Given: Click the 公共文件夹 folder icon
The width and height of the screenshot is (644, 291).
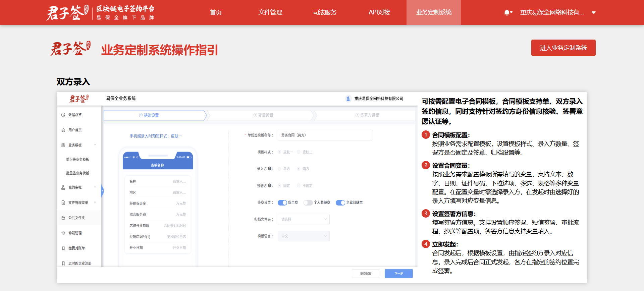Looking at the screenshot, I should tap(63, 218).
